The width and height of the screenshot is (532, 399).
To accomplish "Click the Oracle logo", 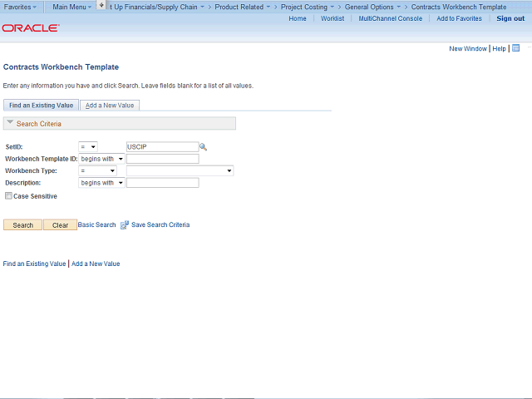I will [x=31, y=27].
